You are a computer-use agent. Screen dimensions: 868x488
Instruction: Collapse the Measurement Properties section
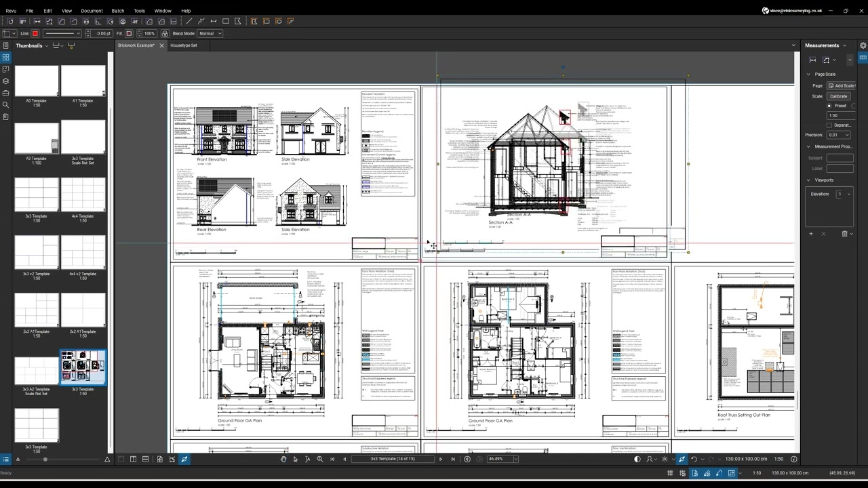point(808,146)
